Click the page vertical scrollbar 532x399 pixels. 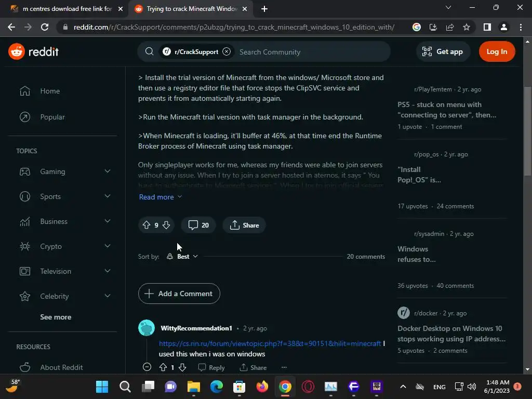point(527,131)
